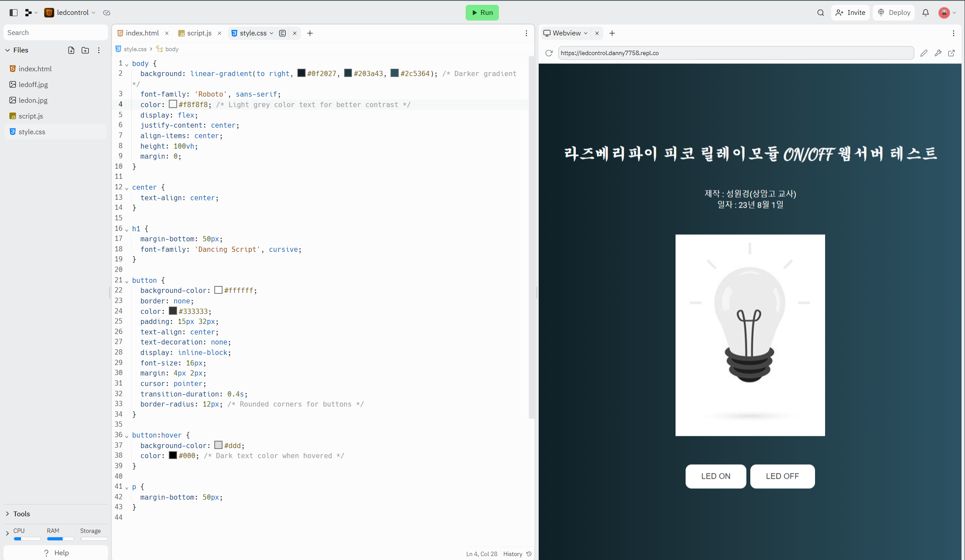This screenshot has height=560, width=965.
Task: Click the new folder icon
Action: click(x=85, y=50)
